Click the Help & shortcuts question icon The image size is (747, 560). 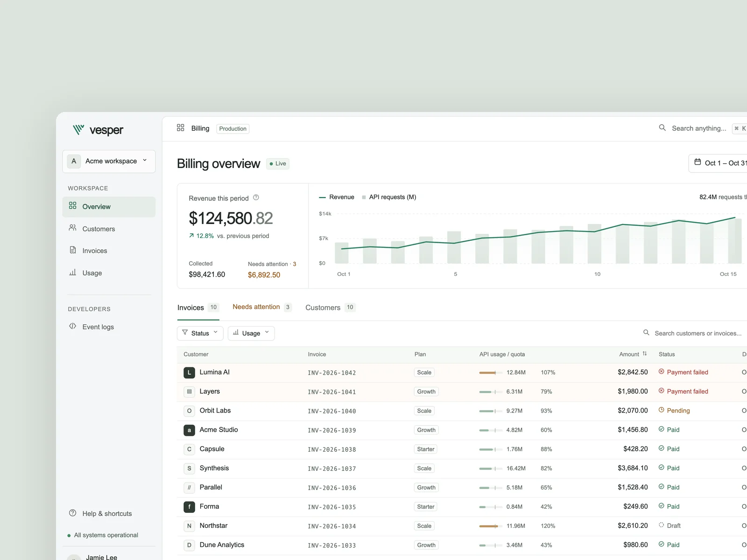click(x=72, y=513)
